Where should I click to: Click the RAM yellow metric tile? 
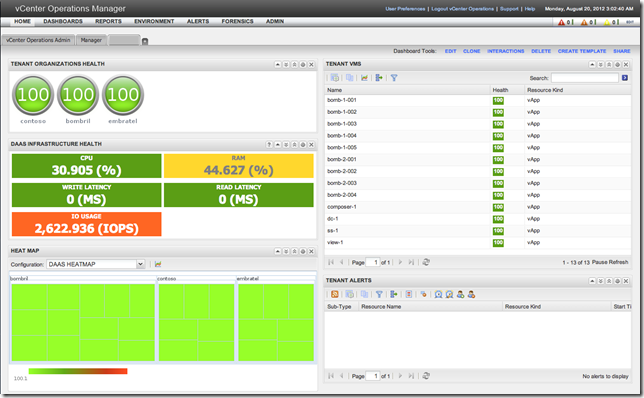coord(239,166)
